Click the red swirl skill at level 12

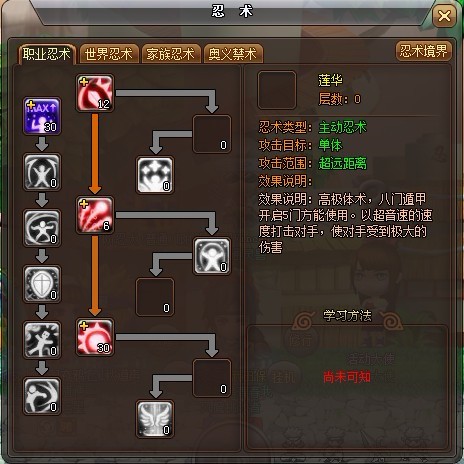point(95,93)
